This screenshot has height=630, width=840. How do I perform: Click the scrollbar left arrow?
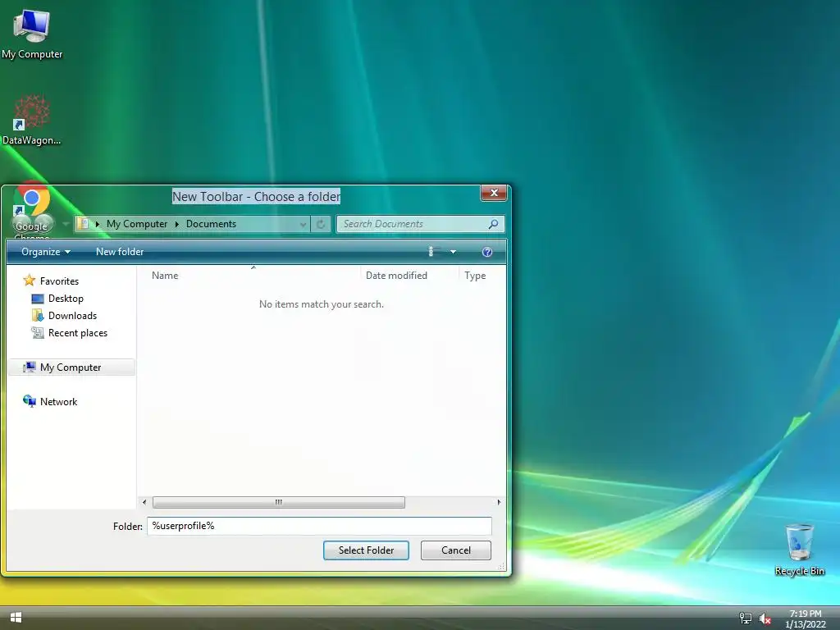(144, 502)
